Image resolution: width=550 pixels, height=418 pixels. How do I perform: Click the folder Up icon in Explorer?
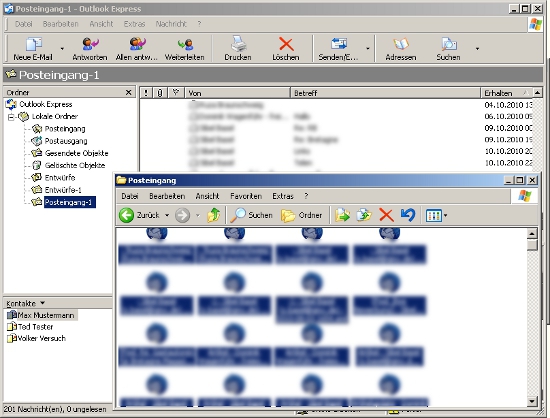pyautogui.click(x=214, y=215)
